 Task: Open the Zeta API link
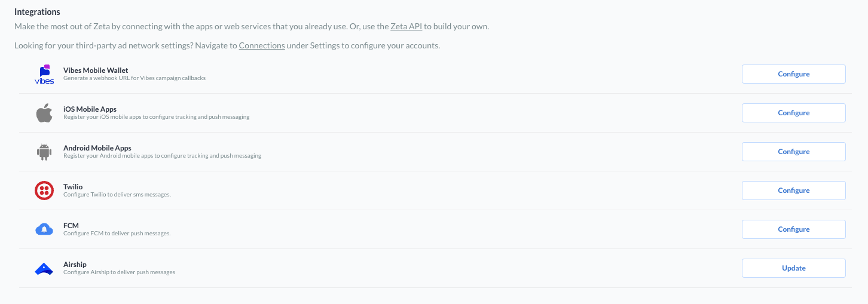click(x=407, y=27)
